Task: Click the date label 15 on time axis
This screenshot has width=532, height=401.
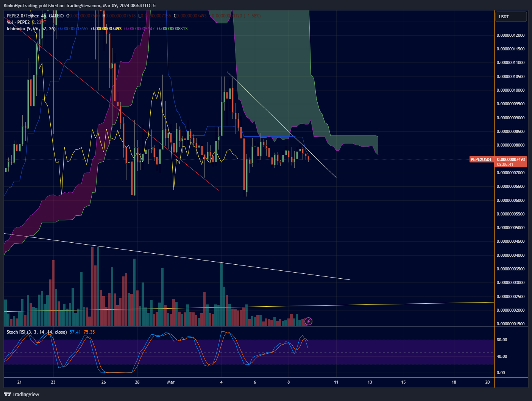Action: pos(404,382)
